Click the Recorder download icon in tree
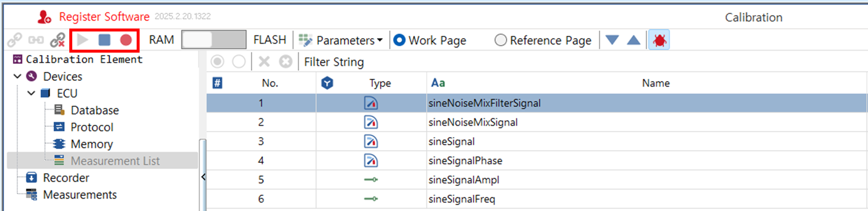 point(31,178)
